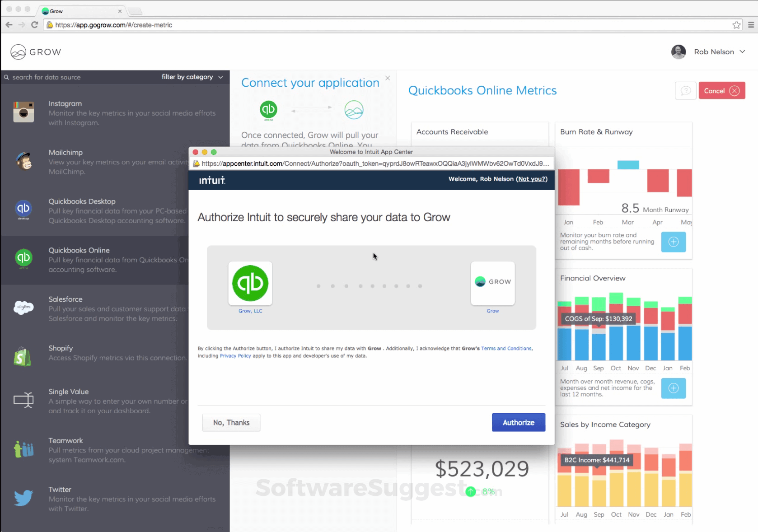The height and width of the screenshot is (532, 758).
Task: Click the Teamwork icon
Action: click(23, 449)
